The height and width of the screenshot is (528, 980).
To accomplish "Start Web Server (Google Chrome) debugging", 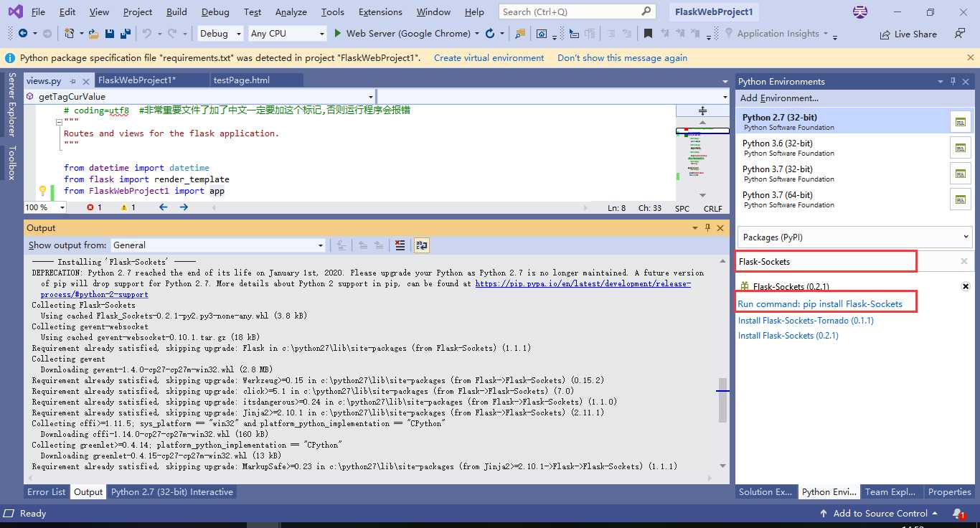I will click(402, 33).
